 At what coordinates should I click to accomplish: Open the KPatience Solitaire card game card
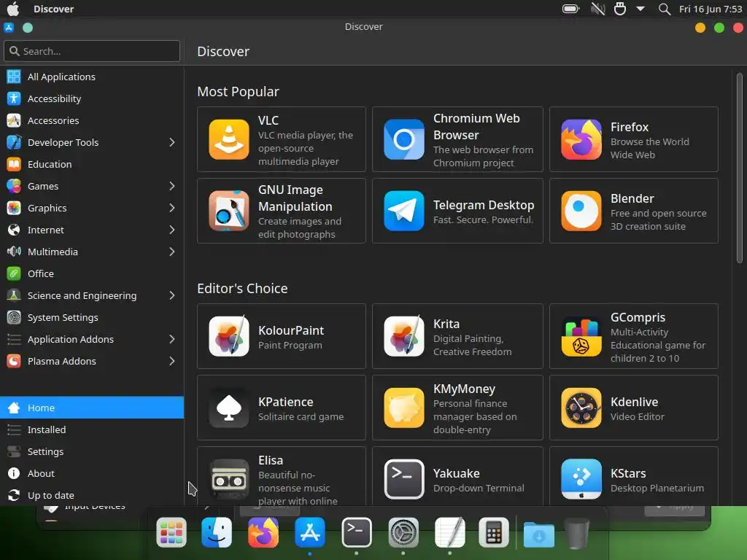tap(282, 408)
